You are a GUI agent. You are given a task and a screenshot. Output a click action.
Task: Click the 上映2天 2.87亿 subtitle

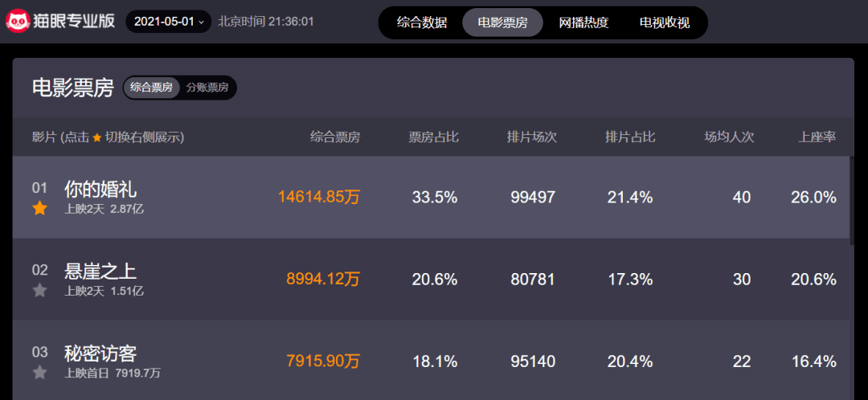pos(104,209)
